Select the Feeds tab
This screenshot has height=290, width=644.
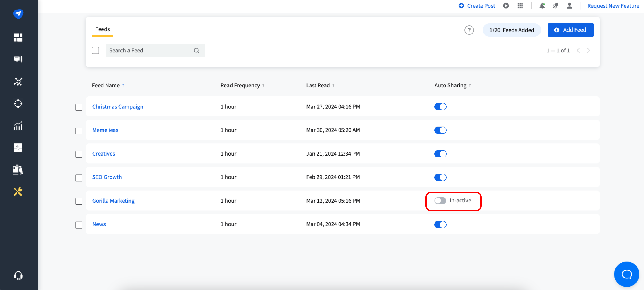point(103,29)
